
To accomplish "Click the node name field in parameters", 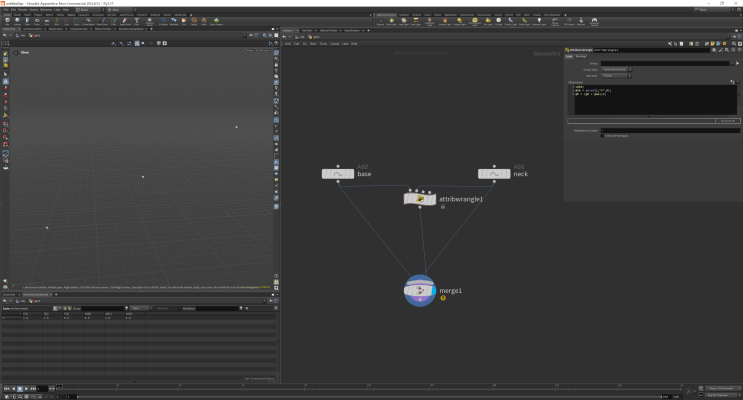I will (652, 50).
